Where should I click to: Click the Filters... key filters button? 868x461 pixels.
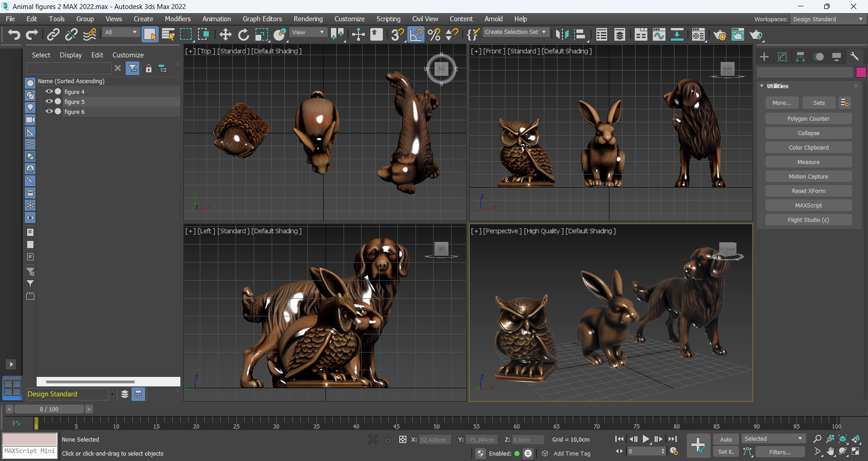(x=780, y=452)
